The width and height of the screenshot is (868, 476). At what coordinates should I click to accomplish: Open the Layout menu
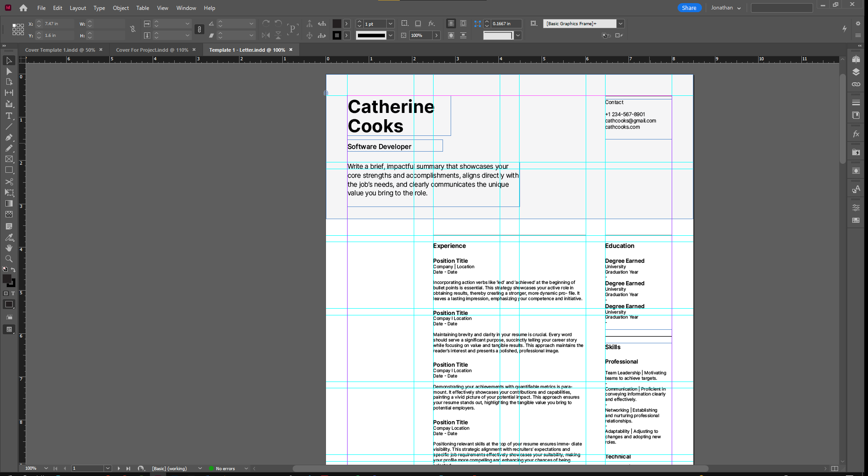tap(77, 8)
